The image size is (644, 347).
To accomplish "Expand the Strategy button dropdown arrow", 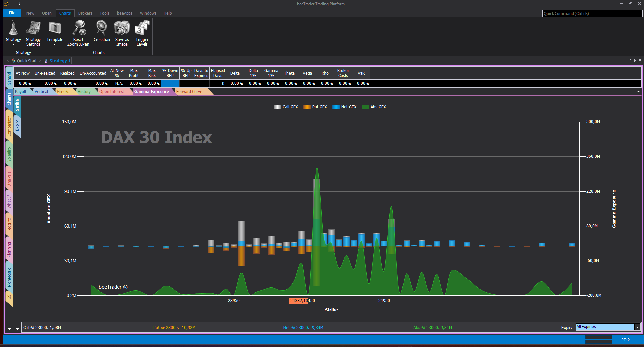I will click(13, 45).
